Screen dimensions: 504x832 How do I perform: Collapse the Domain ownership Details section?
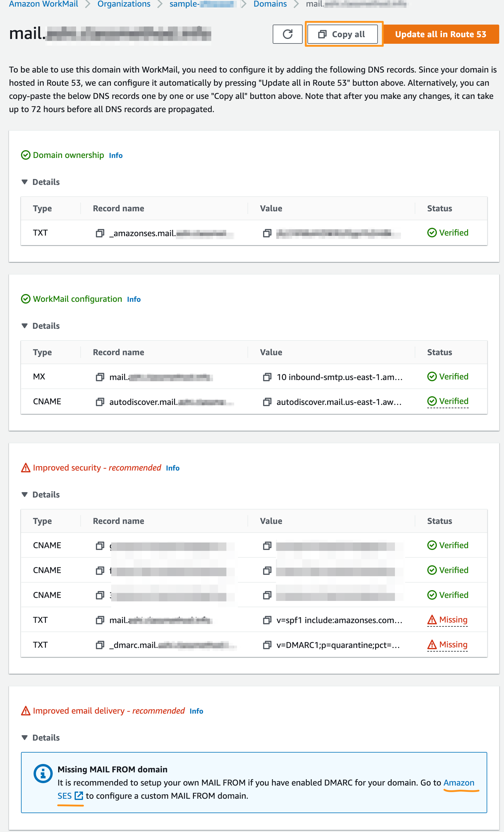coord(25,182)
